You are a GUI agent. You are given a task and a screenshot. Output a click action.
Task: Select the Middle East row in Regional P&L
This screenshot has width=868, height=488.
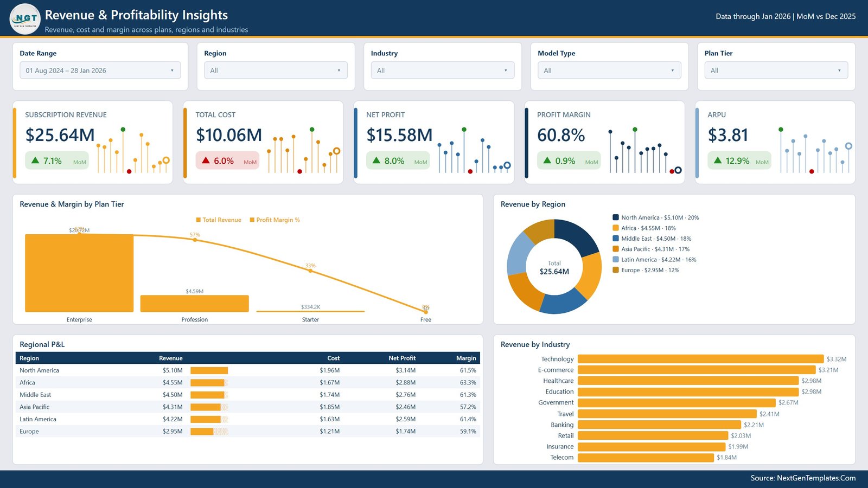(x=248, y=395)
